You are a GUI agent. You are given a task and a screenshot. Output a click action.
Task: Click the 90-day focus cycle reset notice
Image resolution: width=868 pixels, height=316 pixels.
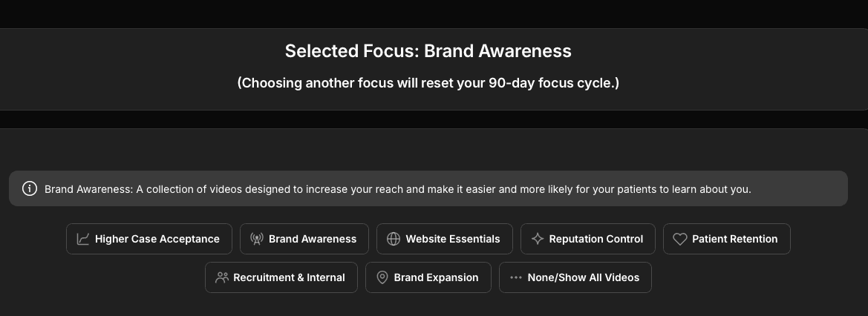pos(428,82)
